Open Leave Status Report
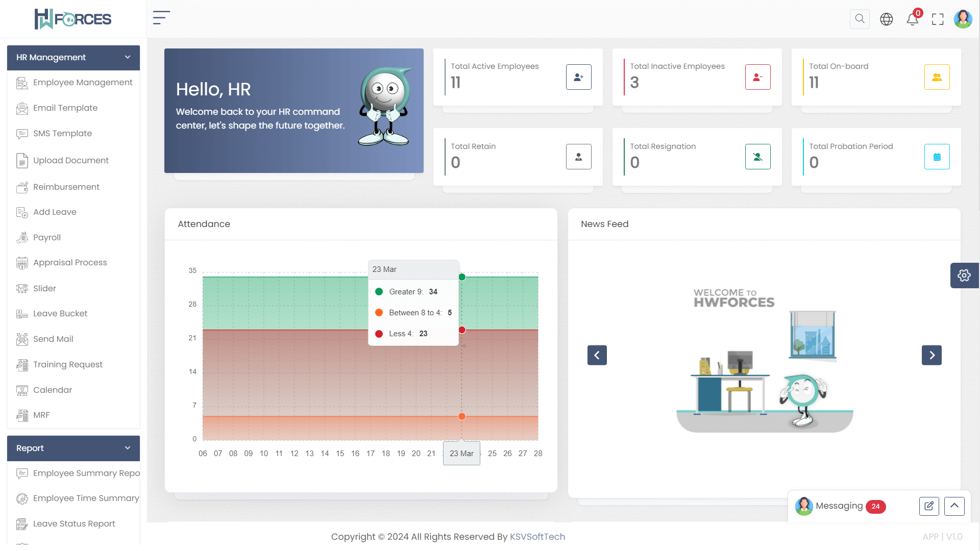Viewport: 980px width, 551px height. coord(74,524)
